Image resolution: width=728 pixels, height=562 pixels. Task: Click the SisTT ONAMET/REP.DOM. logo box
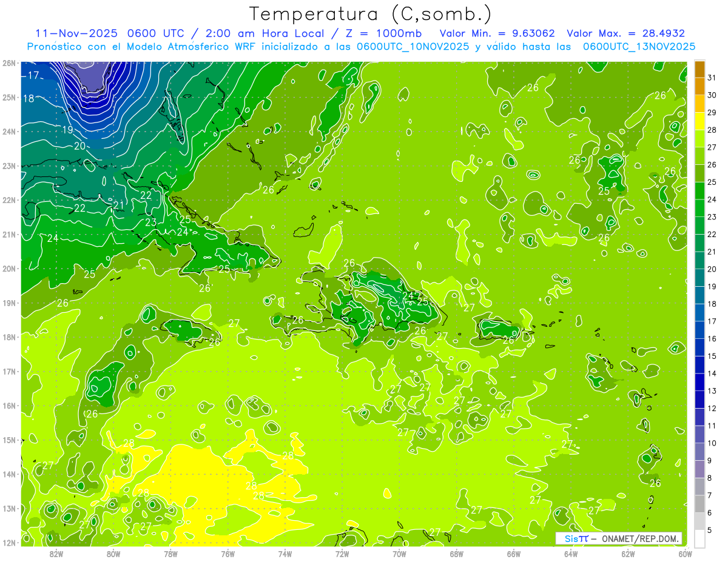pyautogui.click(x=619, y=538)
